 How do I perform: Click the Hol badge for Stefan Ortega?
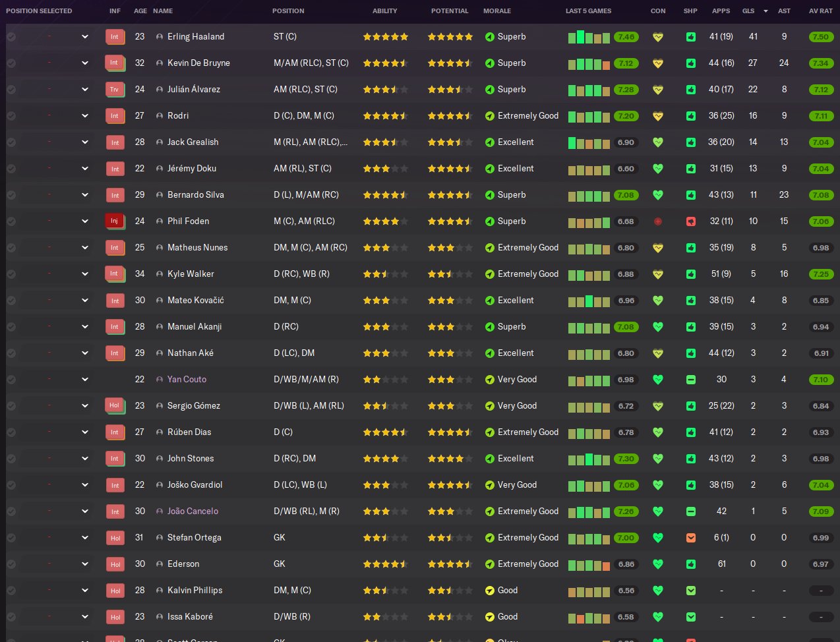click(115, 538)
